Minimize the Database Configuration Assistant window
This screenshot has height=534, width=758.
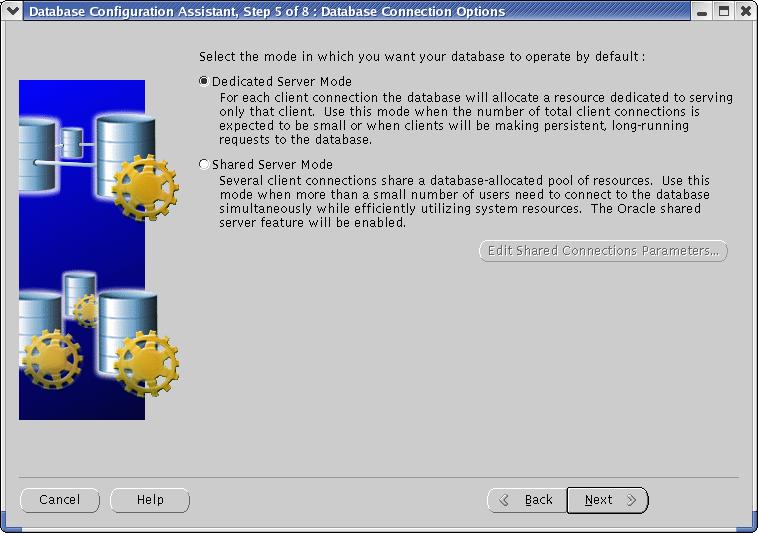tap(704, 12)
